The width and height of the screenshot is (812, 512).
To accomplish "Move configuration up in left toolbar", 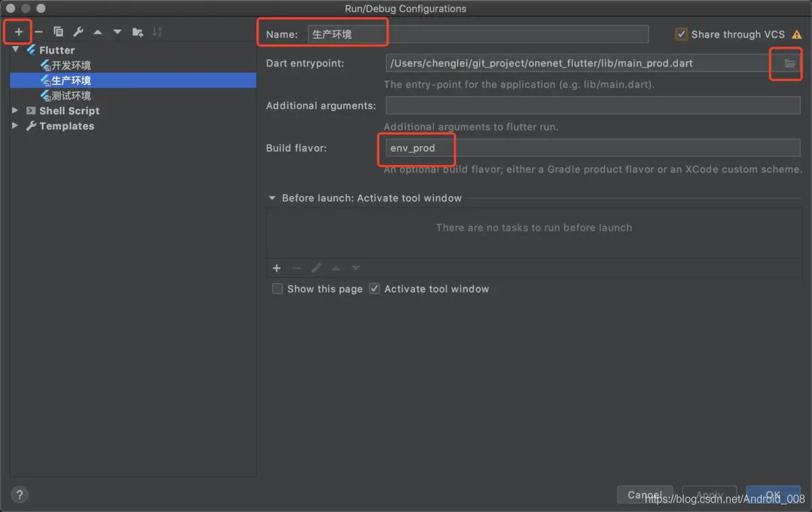I will tap(97, 32).
